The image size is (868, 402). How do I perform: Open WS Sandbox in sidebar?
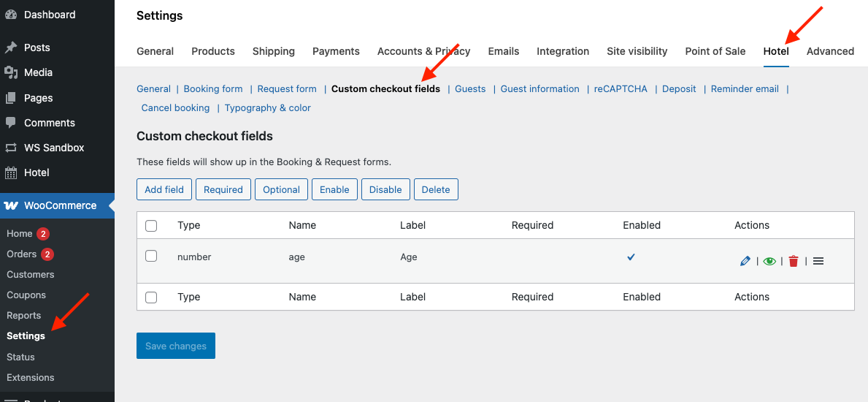pyautogui.click(x=54, y=148)
